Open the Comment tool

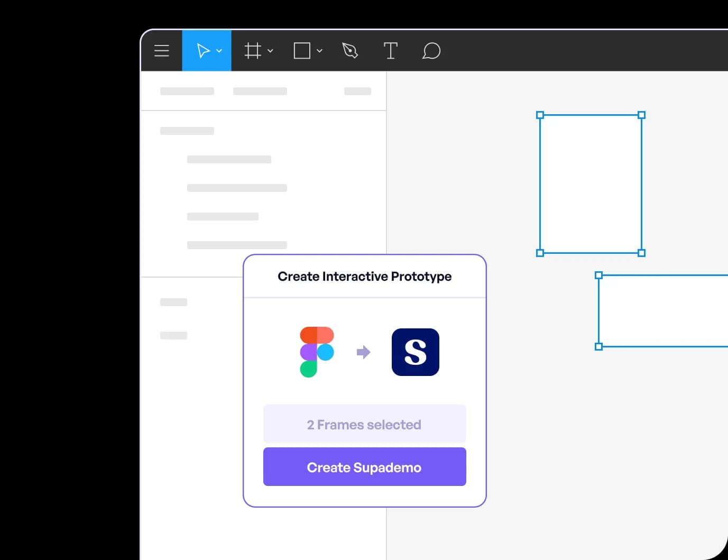point(431,50)
